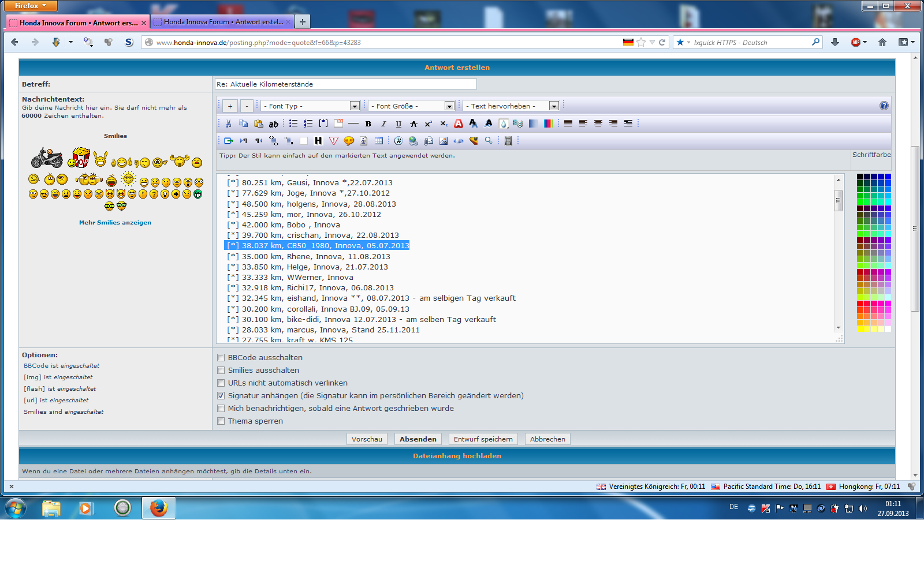Viewport: 924px width, 561px height.
Task: Check the 'Thema sperren' checkbox
Action: point(221,421)
